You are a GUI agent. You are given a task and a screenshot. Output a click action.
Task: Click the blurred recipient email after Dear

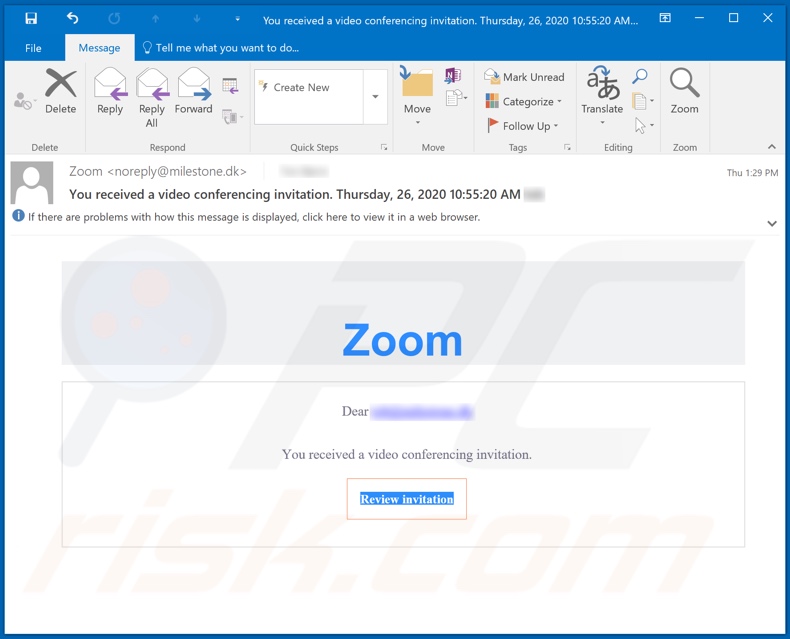pyautogui.click(x=422, y=412)
